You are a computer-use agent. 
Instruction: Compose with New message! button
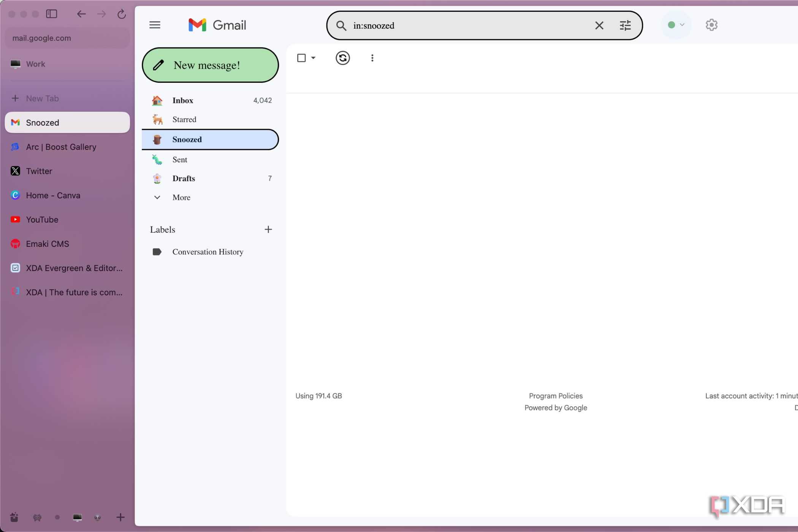[x=210, y=65]
